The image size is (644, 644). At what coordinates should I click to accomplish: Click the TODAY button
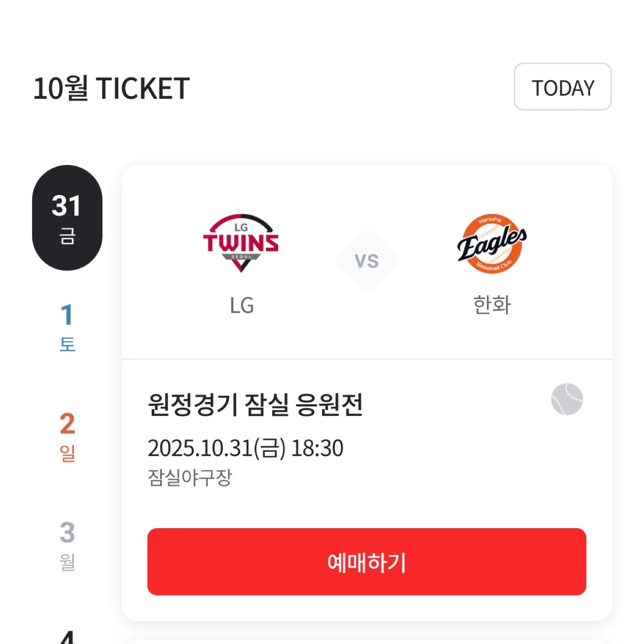(x=562, y=87)
